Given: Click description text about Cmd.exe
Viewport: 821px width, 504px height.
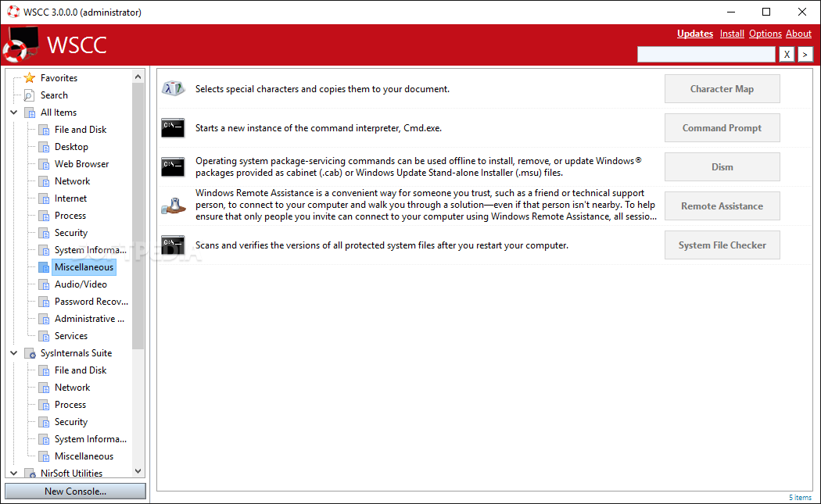Looking at the screenshot, I should (x=318, y=128).
